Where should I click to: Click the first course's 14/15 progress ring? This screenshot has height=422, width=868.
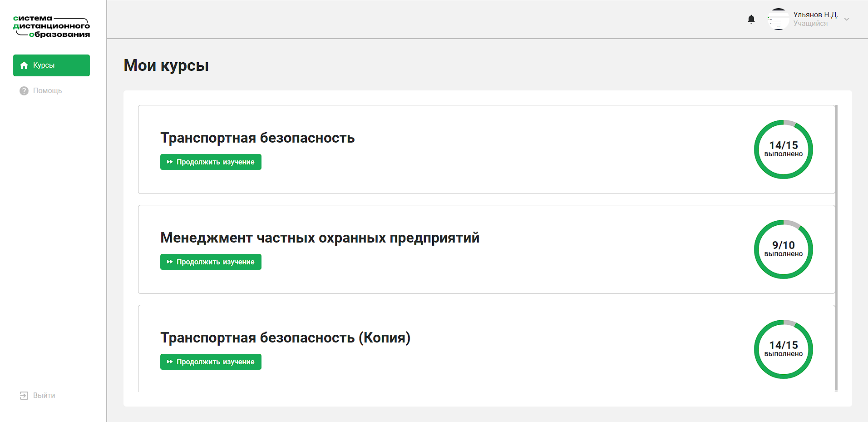783,149
